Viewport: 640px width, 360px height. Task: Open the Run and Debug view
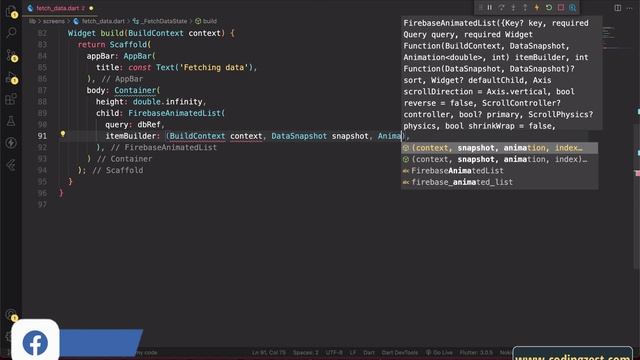coord(11,78)
